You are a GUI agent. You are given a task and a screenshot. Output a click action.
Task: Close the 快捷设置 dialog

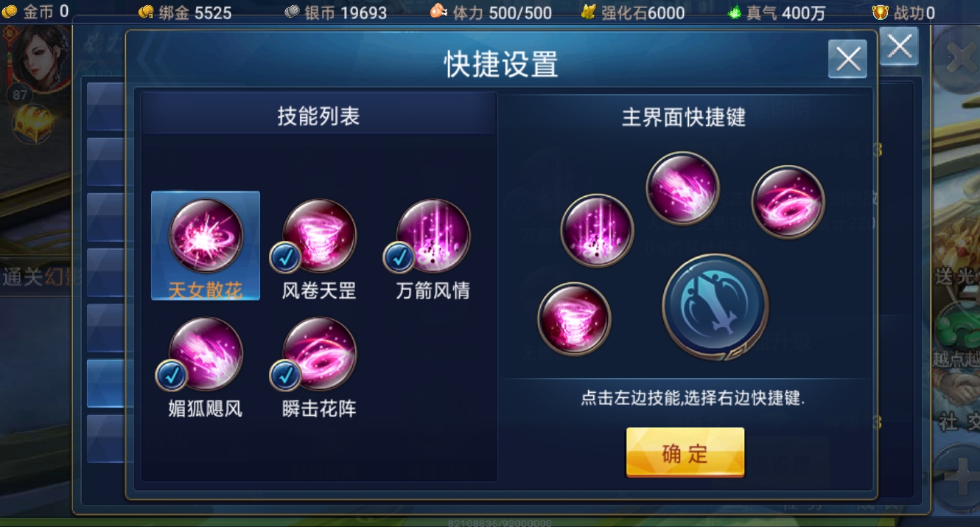tap(847, 58)
